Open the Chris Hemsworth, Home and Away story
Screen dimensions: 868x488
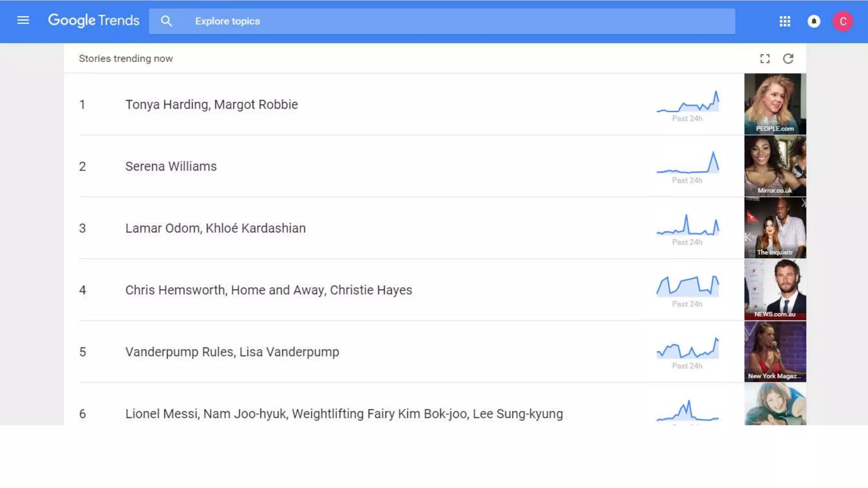(268, 290)
